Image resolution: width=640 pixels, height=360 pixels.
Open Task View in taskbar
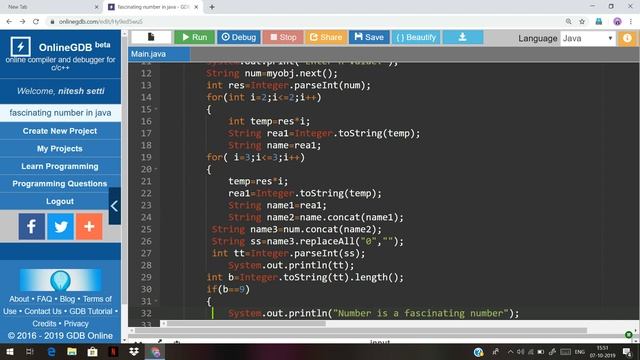(30, 352)
